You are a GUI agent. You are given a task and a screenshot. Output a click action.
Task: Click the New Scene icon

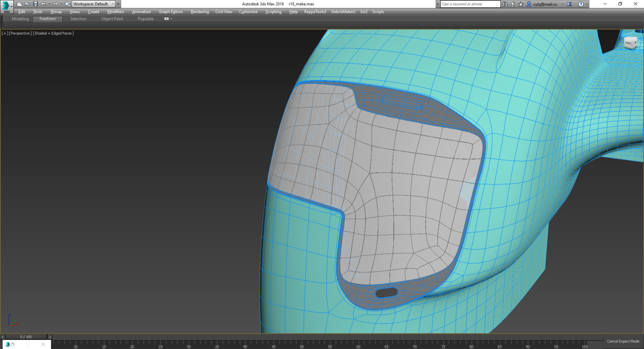(x=19, y=4)
